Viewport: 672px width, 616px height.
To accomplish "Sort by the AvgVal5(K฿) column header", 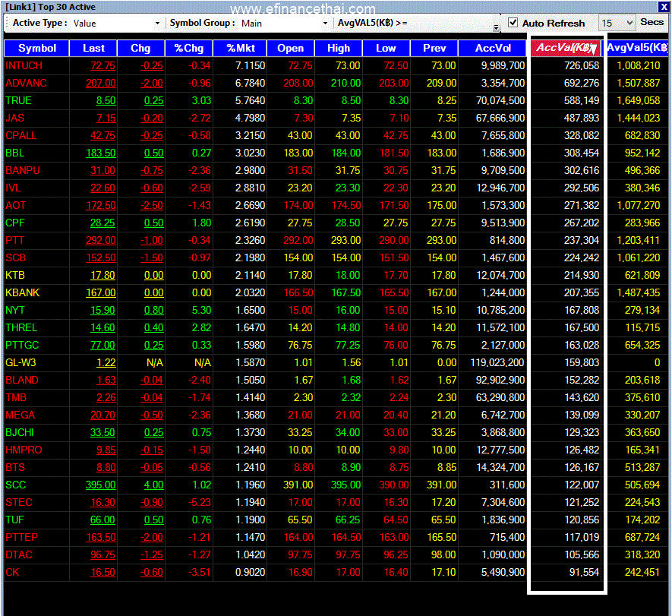I will click(x=637, y=48).
